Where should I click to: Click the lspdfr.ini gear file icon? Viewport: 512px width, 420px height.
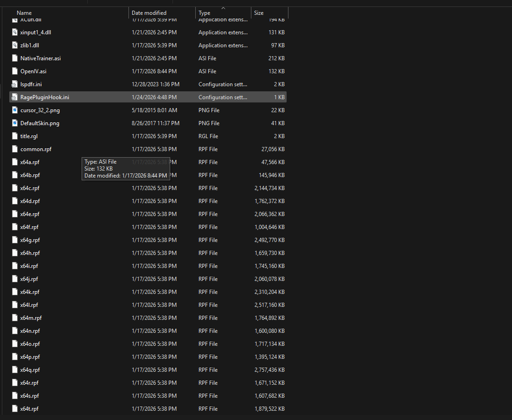click(15, 84)
